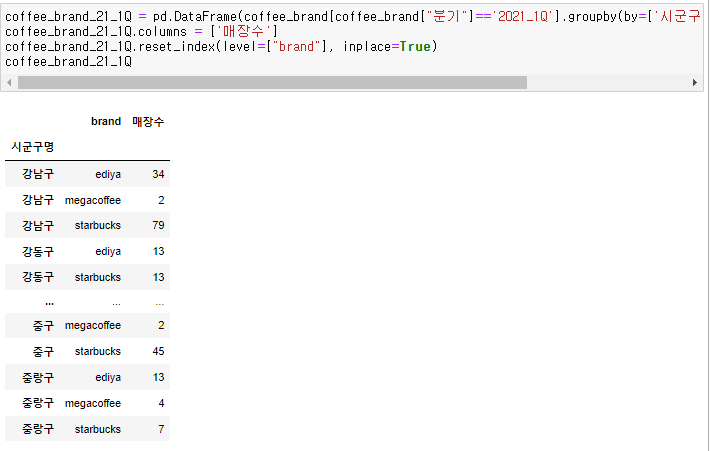Screen dimensions: 710x451
Task: Click the left arrow of code scrollbar
Action: click(x=9, y=82)
